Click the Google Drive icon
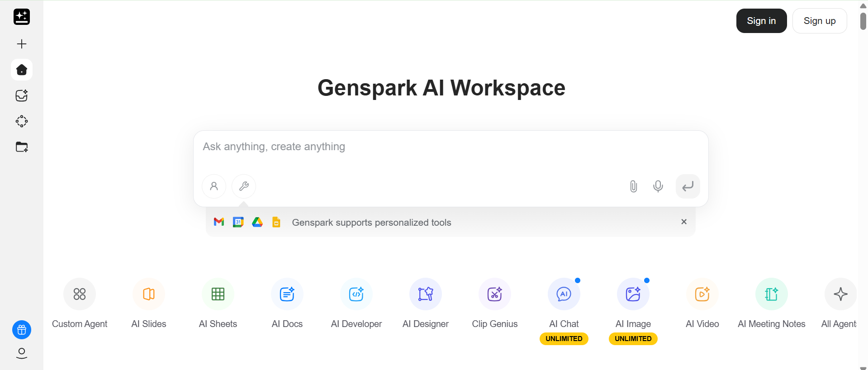Viewport: 868px width, 370px height. tap(257, 222)
